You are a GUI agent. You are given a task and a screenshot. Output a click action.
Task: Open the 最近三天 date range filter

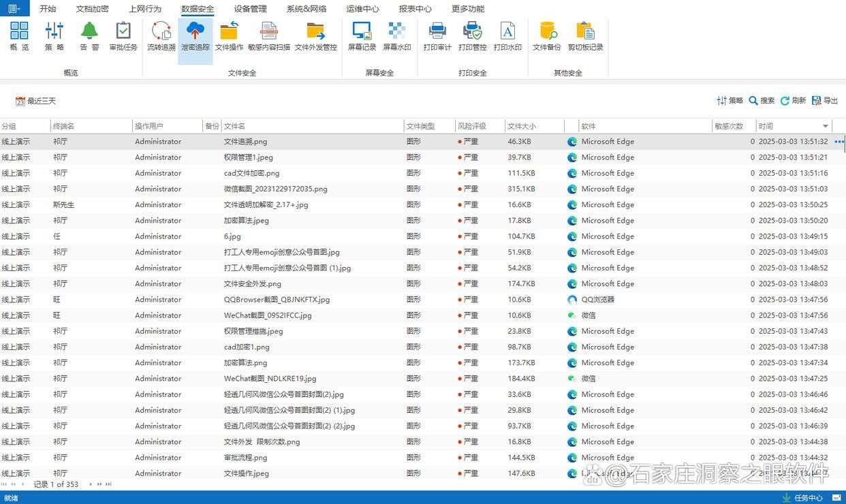point(35,101)
